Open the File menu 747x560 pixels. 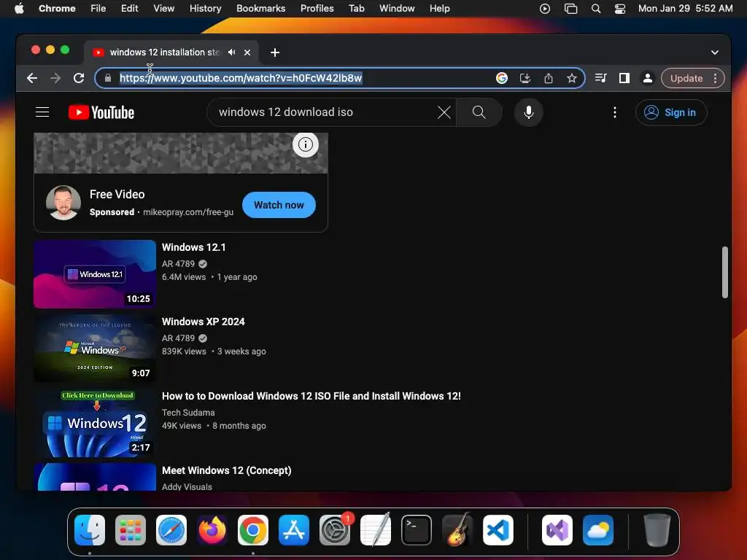pyautogui.click(x=98, y=9)
